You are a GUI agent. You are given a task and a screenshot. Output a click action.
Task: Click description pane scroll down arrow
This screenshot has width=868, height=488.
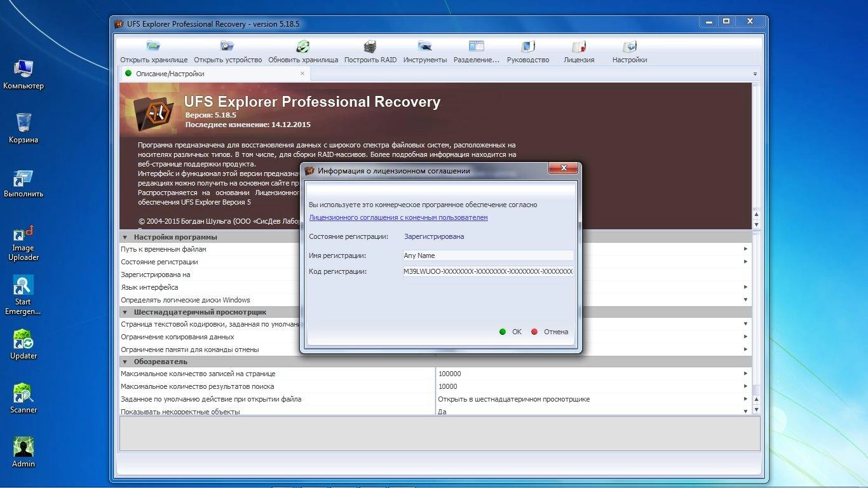pos(756,224)
